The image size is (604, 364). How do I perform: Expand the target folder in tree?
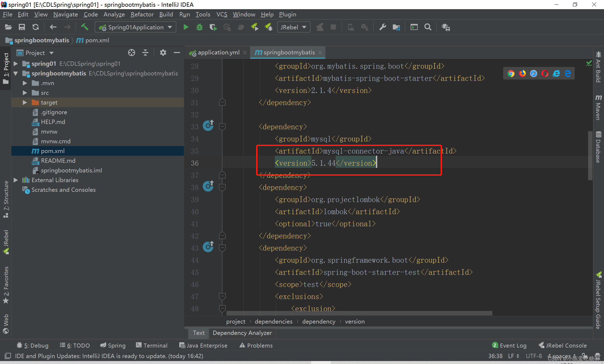coord(25,102)
